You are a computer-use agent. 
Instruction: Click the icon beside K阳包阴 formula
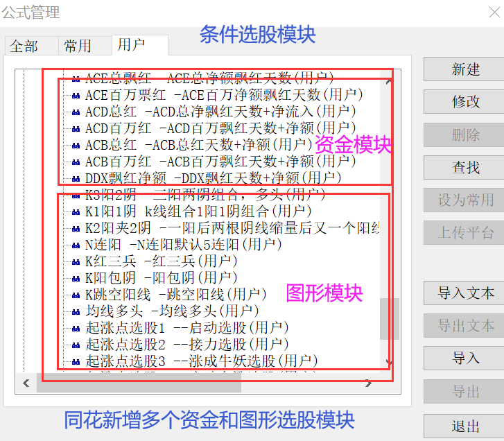click(x=76, y=279)
